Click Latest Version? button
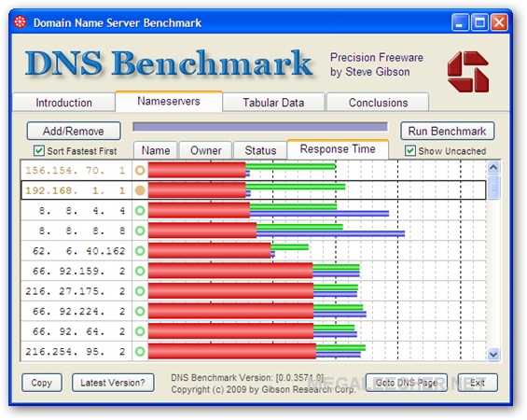 pyautogui.click(x=113, y=383)
